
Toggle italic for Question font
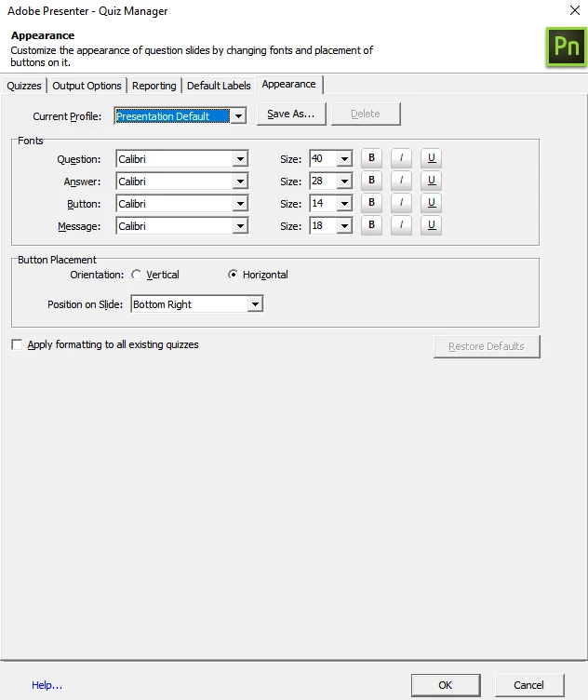[401, 158]
